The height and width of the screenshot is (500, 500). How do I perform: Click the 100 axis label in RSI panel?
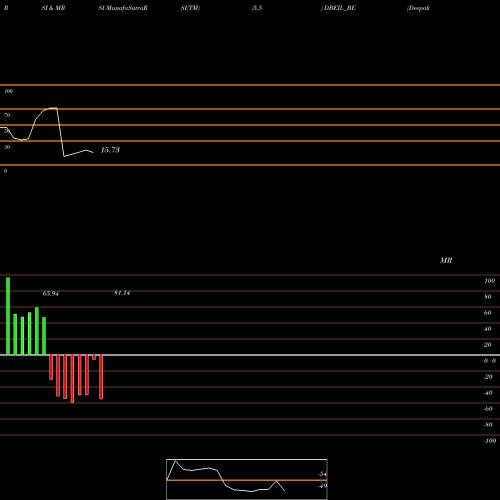point(8,91)
